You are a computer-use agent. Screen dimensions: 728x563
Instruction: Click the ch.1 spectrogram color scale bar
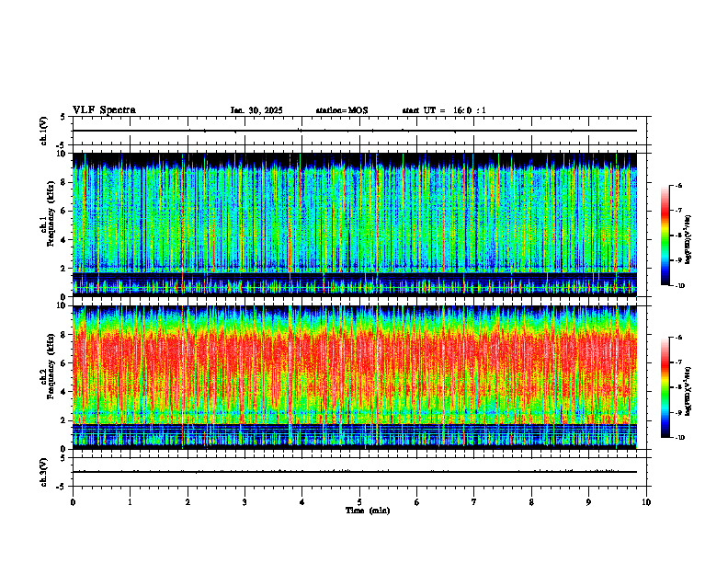pyautogui.click(x=665, y=236)
